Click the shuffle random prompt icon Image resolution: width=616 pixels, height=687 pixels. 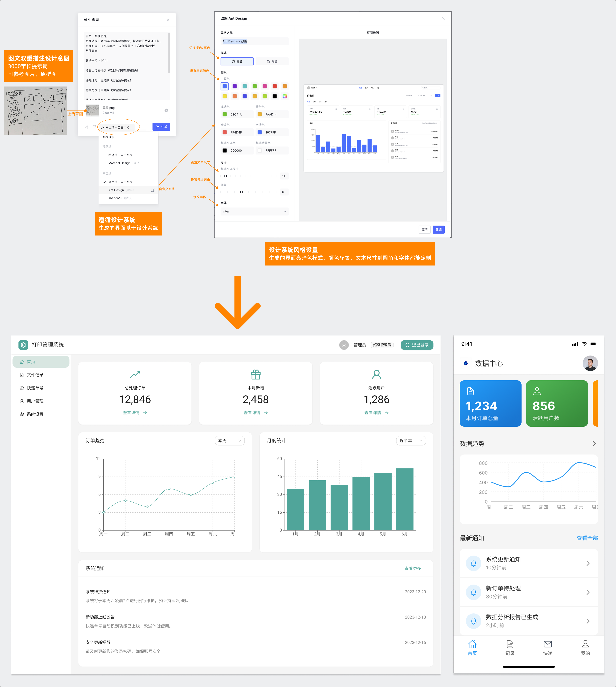click(87, 127)
